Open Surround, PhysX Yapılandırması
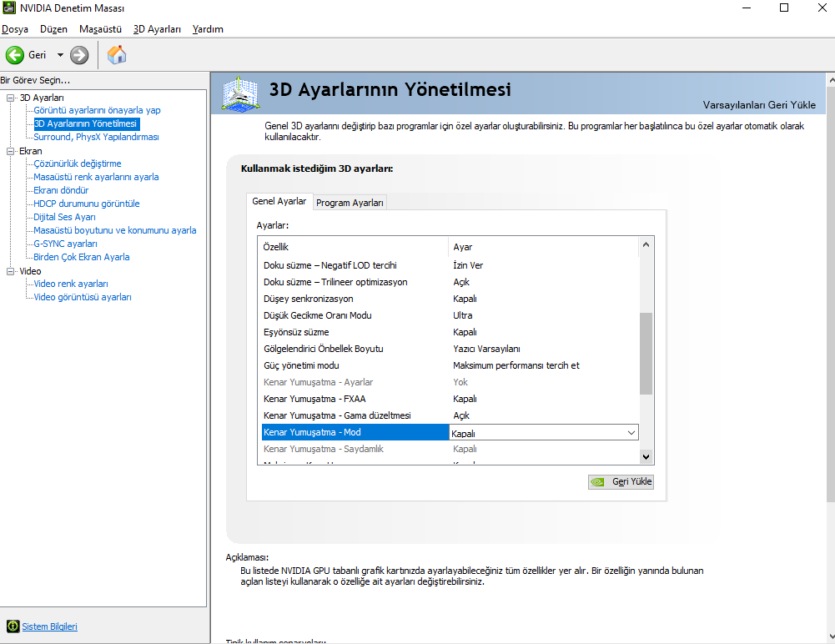The height and width of the screenshot is (644, 835). pos(97,137)
